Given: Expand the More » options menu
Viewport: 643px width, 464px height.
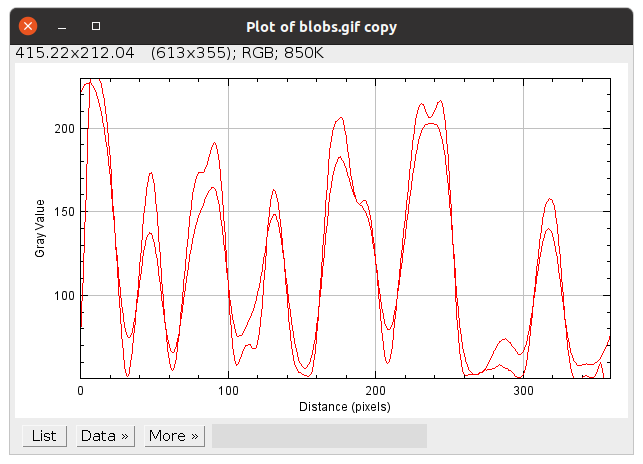Looking at the screenshot, I should 174,436.
